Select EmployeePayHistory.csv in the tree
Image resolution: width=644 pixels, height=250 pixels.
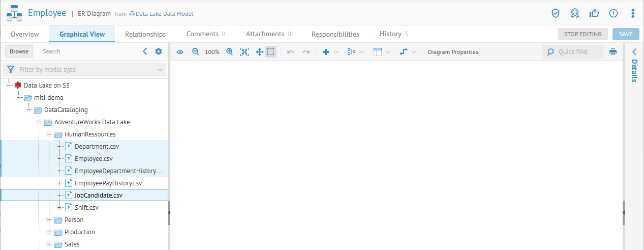[x=108, y=183]
